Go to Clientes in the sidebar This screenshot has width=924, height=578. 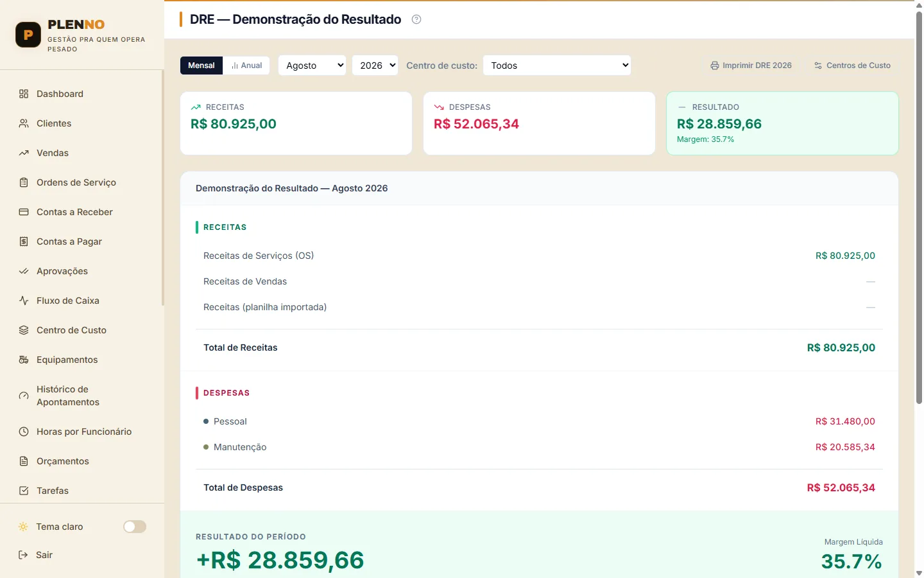[x=81, y=123]
